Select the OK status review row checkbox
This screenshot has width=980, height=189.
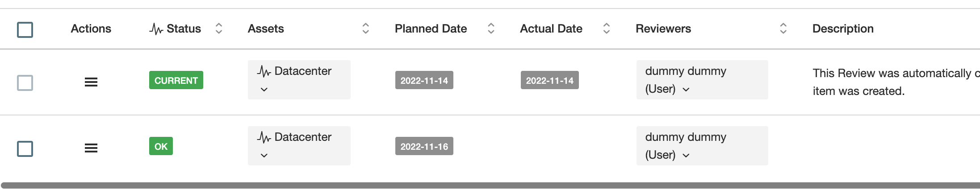[25, 148]
